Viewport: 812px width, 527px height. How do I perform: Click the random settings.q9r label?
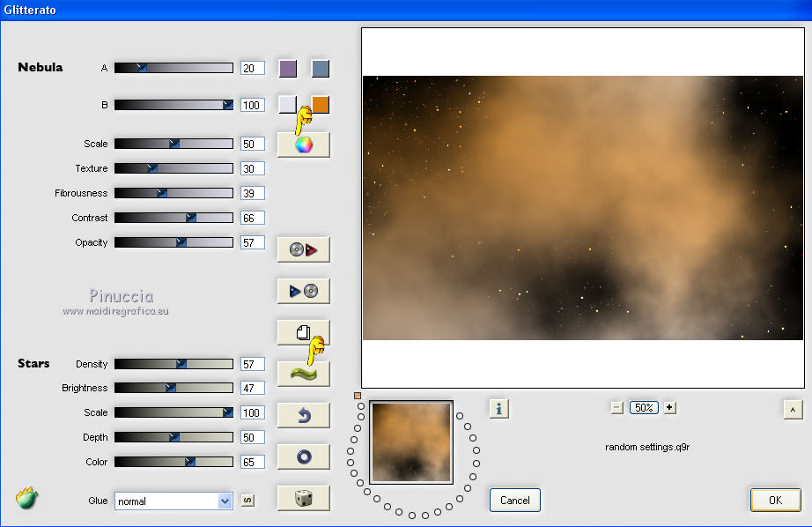(x=647, y=447)
